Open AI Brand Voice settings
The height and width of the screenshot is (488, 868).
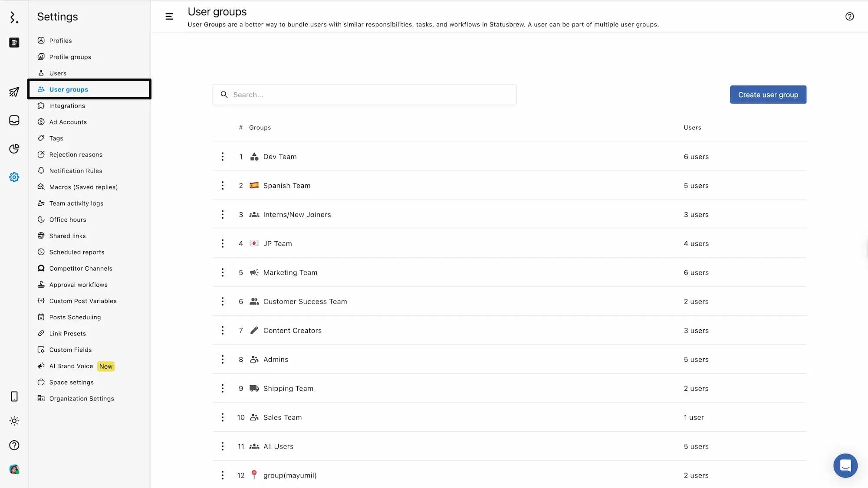[71, 366]
